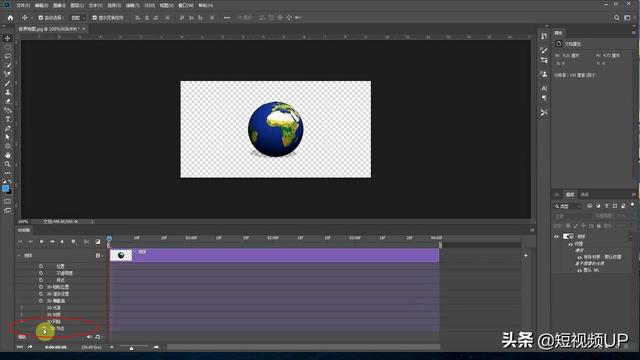The width and height of the screenshot is (640, 360).
Task: Enable 3D Cross Section stopwatch
Action: coord(41,301)
